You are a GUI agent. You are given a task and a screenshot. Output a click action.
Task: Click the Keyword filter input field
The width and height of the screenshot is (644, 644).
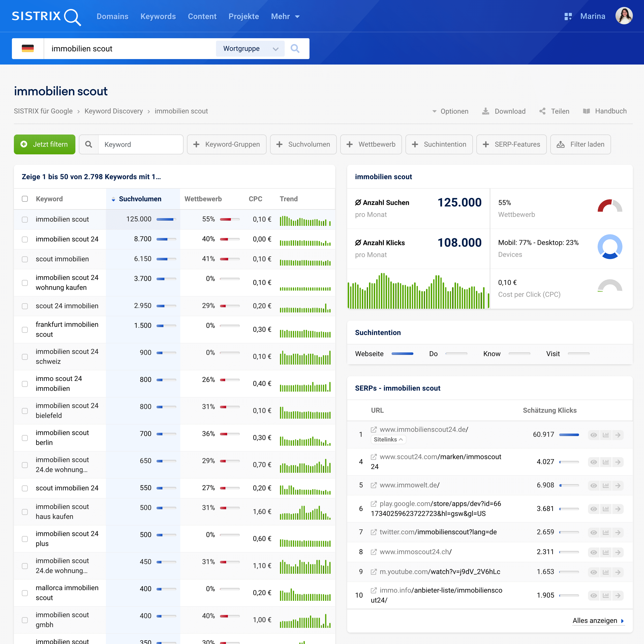coord(140,144)
